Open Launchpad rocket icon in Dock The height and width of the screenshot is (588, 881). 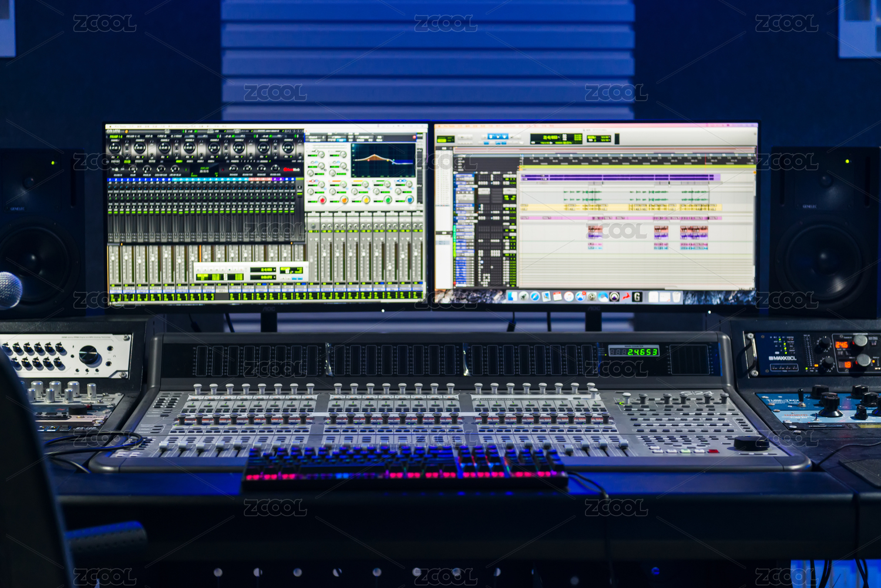pos(524,297)
